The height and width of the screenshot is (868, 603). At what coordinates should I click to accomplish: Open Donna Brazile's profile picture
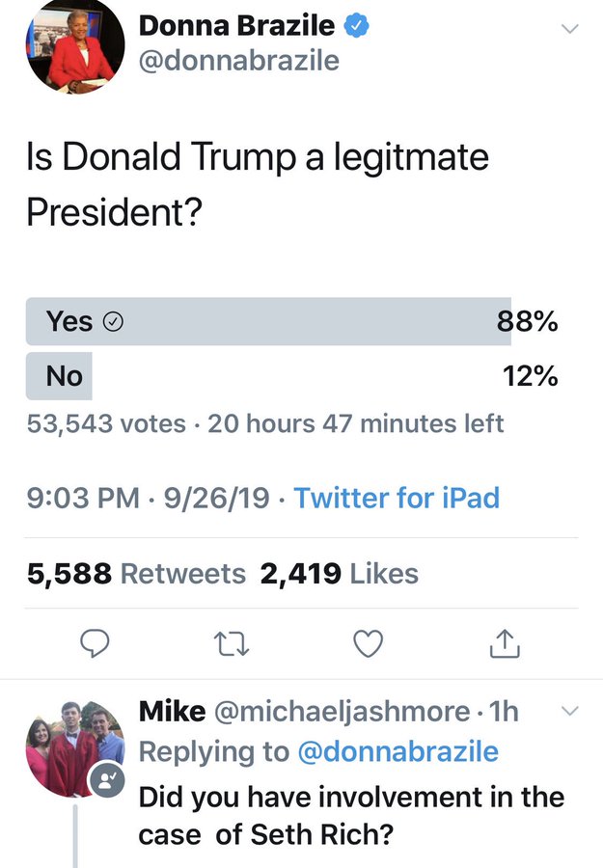(75, 46)
